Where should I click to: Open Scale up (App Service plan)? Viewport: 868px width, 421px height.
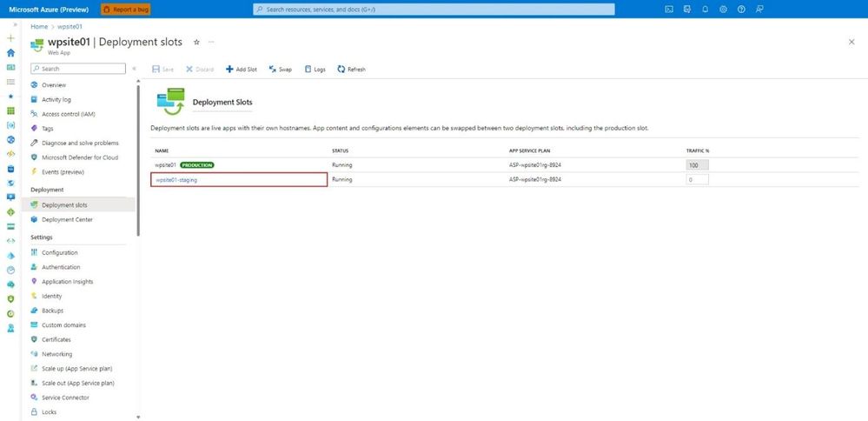pyautogui.click(x=78, y=369)
